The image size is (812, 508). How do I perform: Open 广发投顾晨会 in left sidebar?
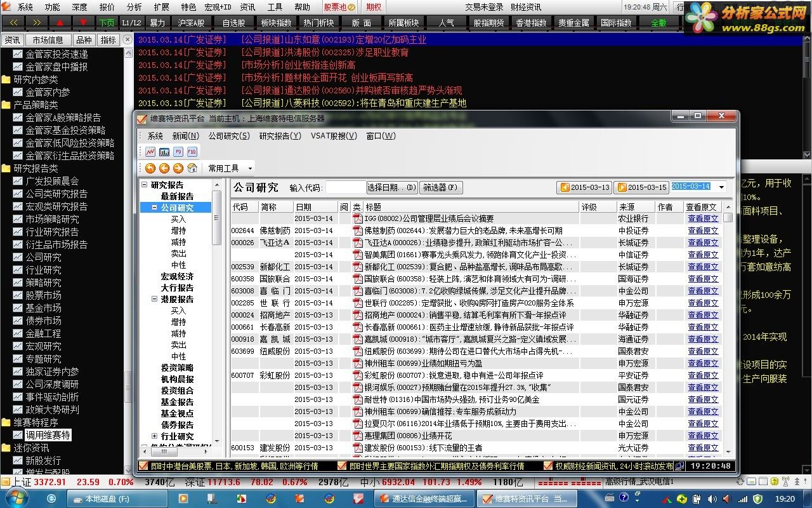(52, 181)
